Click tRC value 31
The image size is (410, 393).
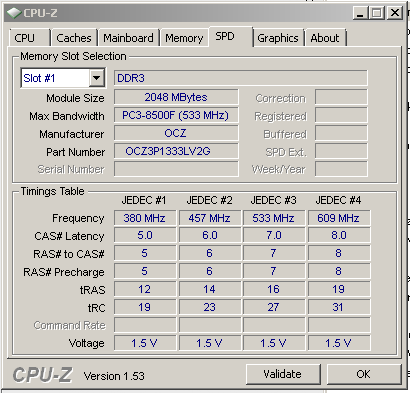click(339, 307)
